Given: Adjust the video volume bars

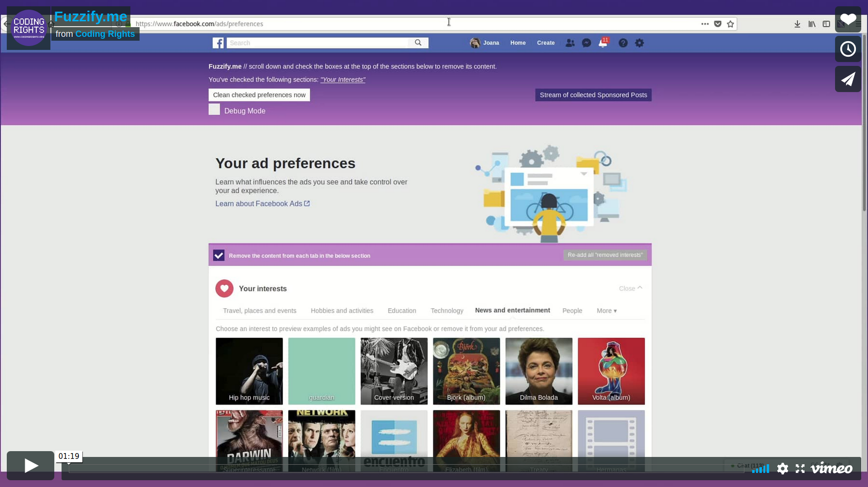Looking at the screenshot, I should (x=760, y=469).
